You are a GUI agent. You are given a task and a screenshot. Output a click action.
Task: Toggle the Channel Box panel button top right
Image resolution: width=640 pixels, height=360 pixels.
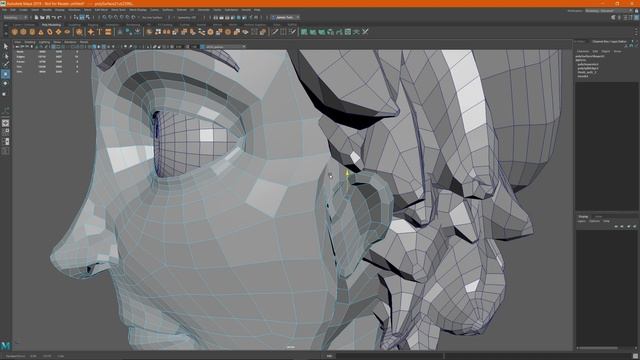coord(636,18)
